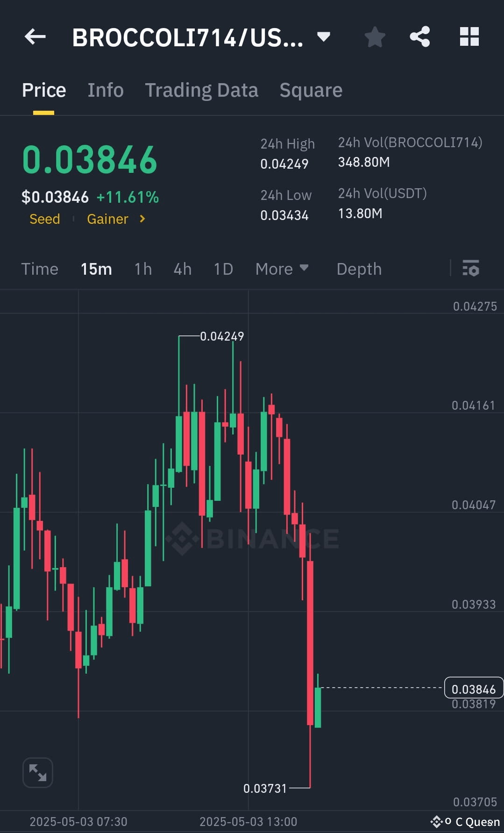
Task: Open the BROCCOLI714/USDT pair selector dropdown
Action: click(x=323, y=37)
